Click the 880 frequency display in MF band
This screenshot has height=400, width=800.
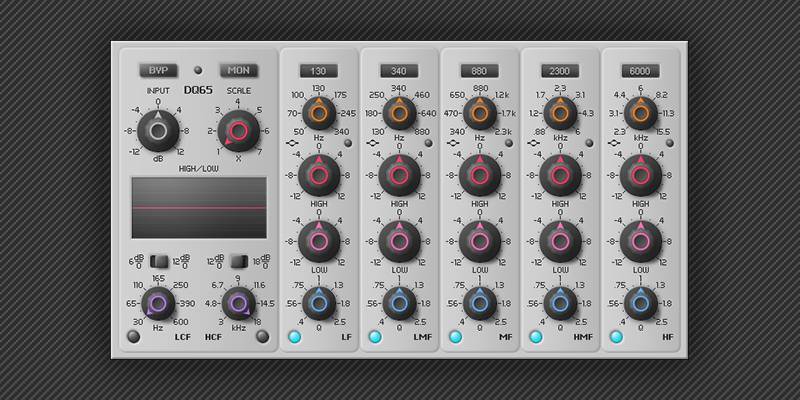coord(480,71)
